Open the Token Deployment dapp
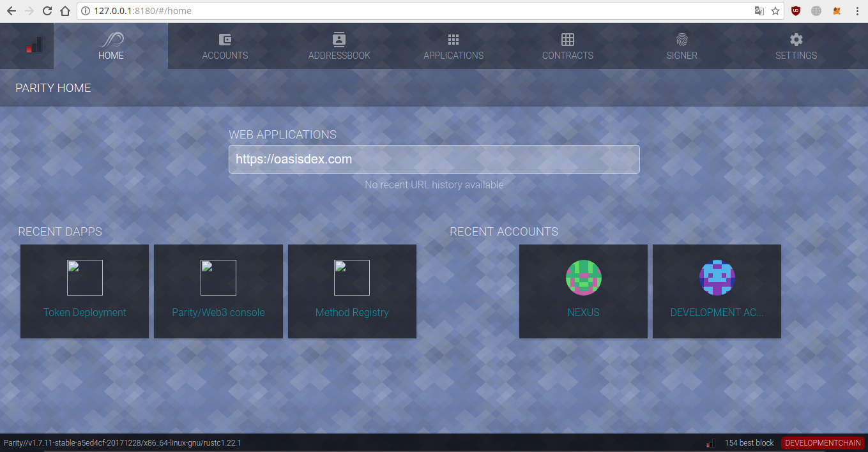This screenshot has height=452, width=868. [84, 291]
